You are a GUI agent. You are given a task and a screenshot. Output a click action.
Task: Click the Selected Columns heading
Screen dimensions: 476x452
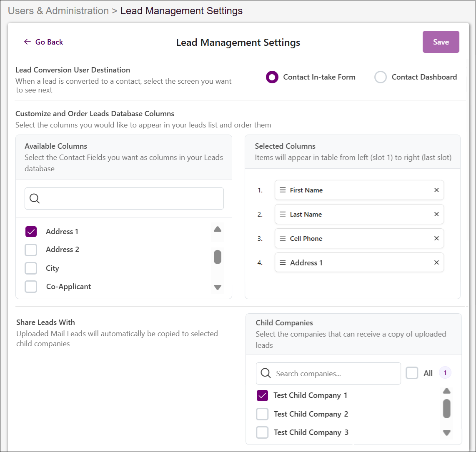pos(285,146)
